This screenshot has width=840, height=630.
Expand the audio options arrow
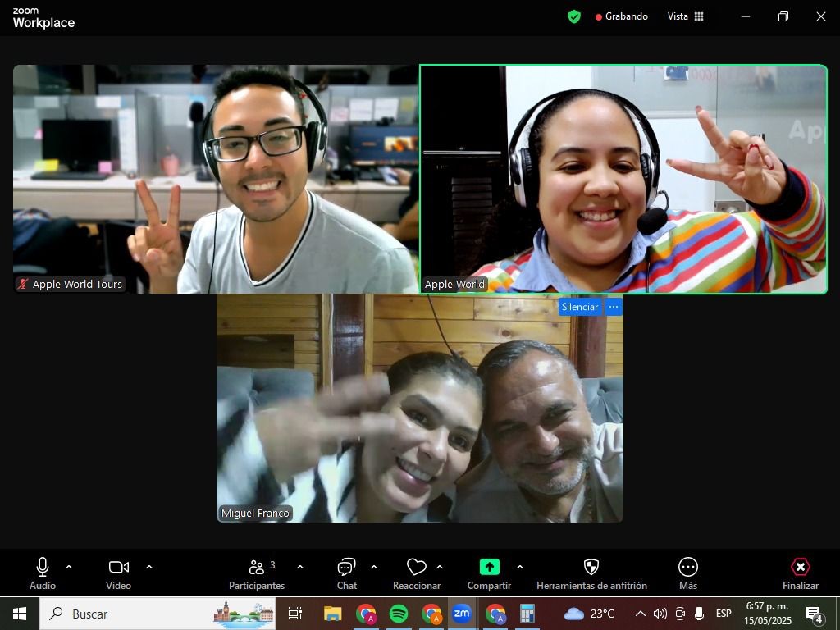pos(69,567)
